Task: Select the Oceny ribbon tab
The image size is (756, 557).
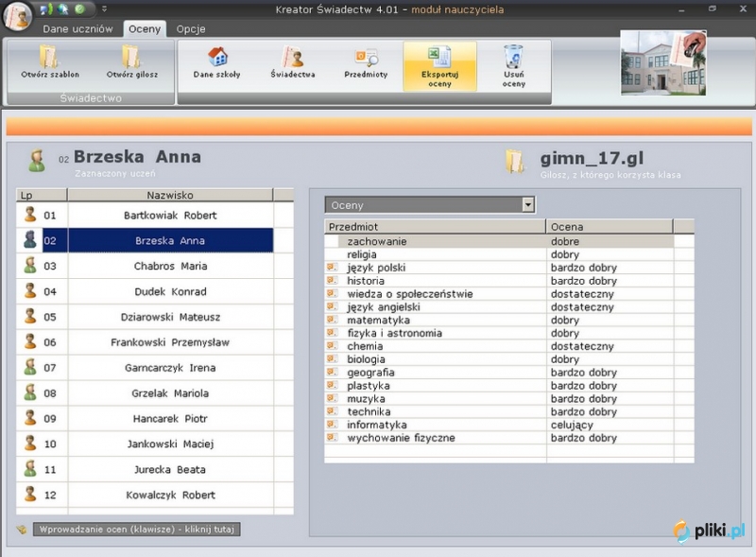Action: [145, 29]
